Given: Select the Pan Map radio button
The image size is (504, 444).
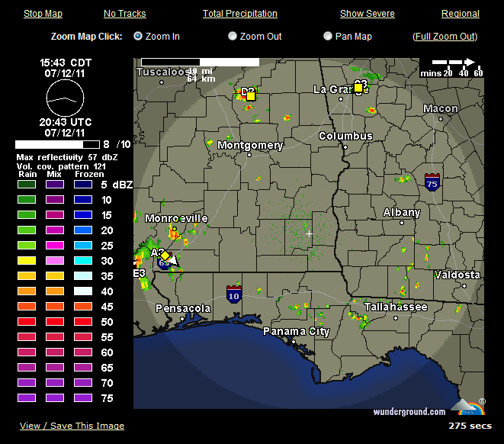Looking at the screenshot, I should [328, 36].
